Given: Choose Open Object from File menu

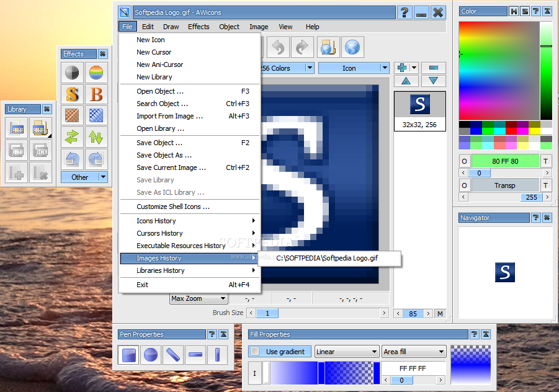Looking at the screenshot, I should point(190,91).
